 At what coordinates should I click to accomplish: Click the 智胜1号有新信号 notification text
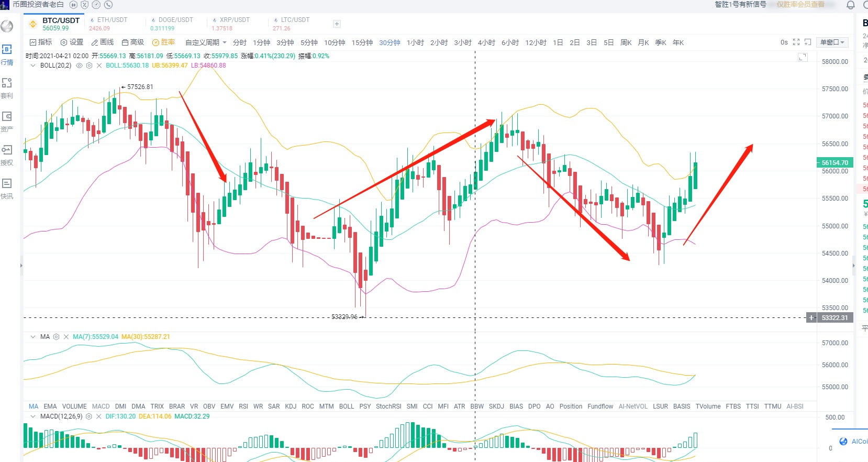point(740,4)
